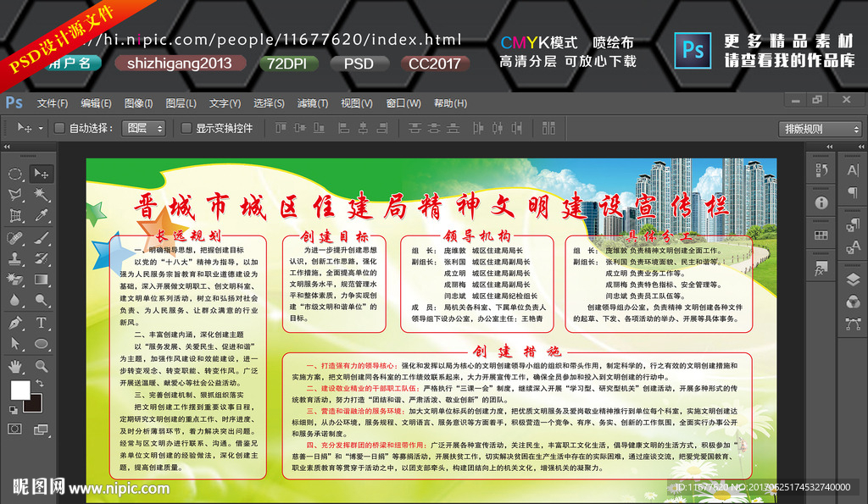Image resolution: width=868 pixels, height=504 pixels.
Task: Change the screen mode button
Action: pos(41,429)
